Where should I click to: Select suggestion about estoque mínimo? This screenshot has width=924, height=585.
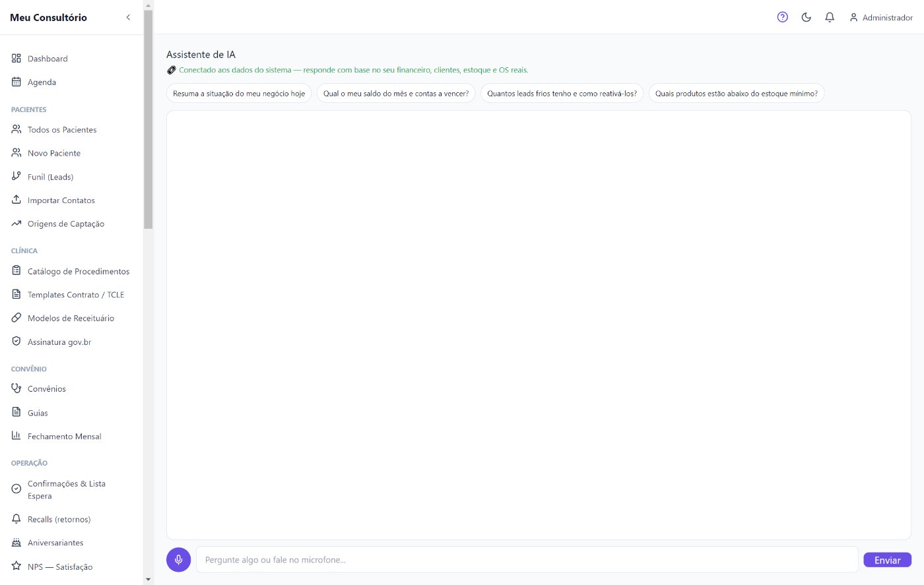(x=737, y=94)
